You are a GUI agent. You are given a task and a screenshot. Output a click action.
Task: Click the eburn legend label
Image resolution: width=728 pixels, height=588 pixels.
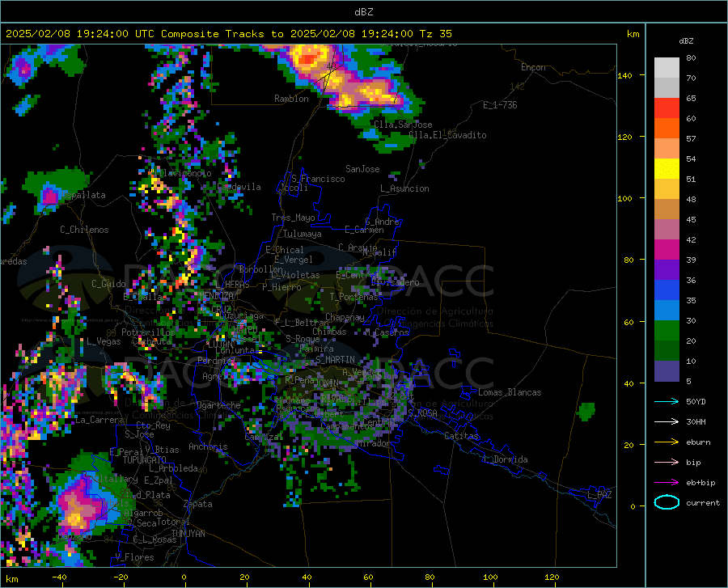tap(698, 442)
